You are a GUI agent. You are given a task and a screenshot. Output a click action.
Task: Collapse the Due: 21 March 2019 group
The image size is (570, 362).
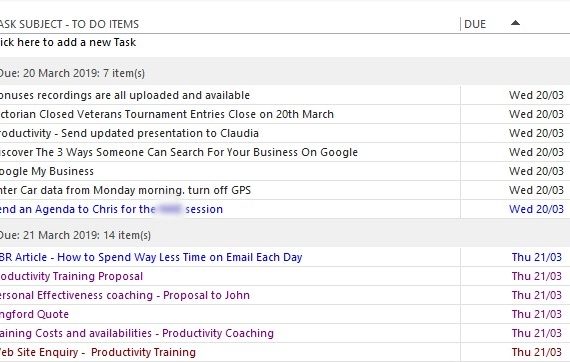[75, 235]
